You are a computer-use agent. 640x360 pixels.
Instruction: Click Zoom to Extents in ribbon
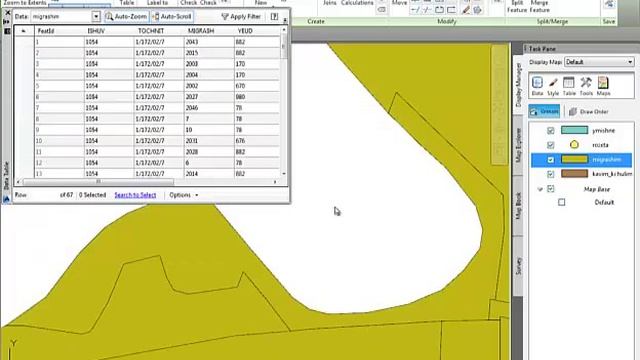coord(24,3)
